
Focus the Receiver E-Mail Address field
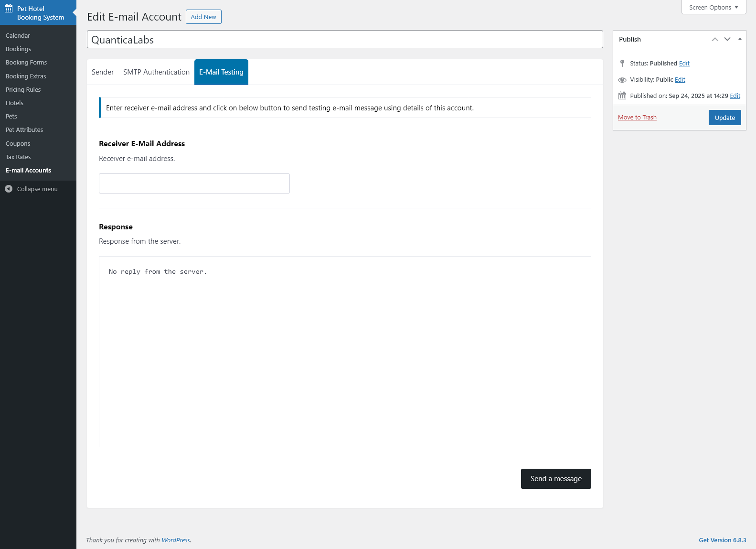[194, 183]
